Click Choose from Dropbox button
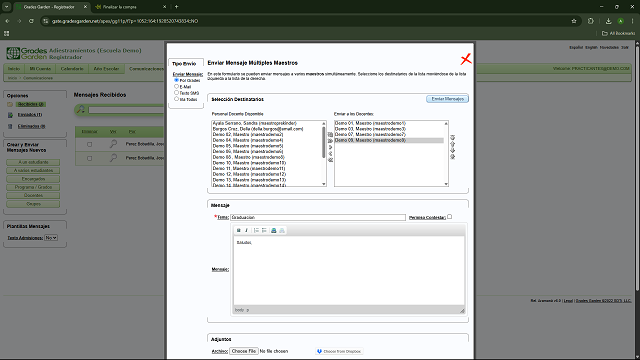The image size is (640, 360). pyautogui.click(x=339, y=351)
